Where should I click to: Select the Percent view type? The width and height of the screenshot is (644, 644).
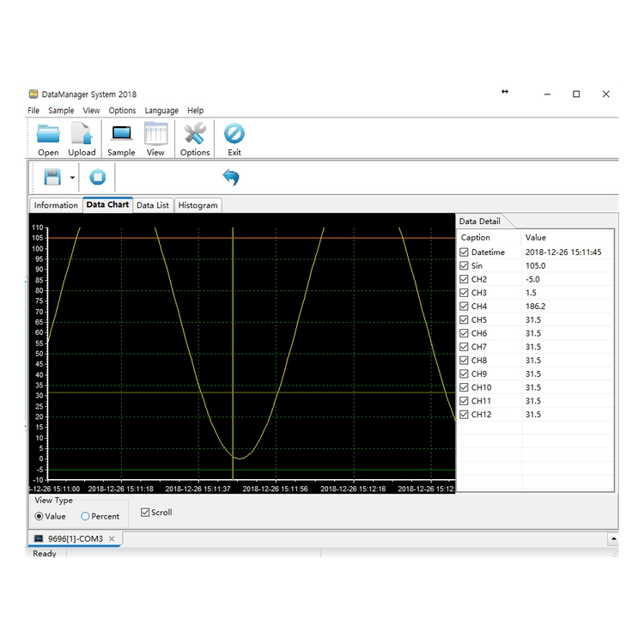[x=85, y=517]
